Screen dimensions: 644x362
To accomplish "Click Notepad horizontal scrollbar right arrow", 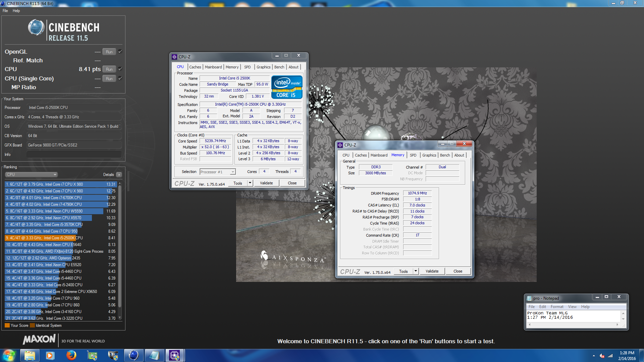I will coord(617,324).
